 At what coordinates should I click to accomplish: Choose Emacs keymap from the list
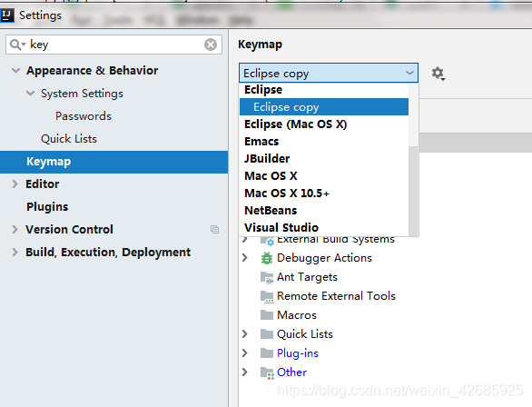324,142
